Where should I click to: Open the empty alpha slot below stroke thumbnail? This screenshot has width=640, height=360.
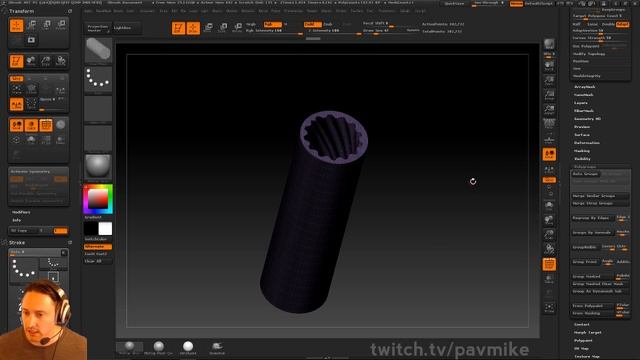point(98,109)
